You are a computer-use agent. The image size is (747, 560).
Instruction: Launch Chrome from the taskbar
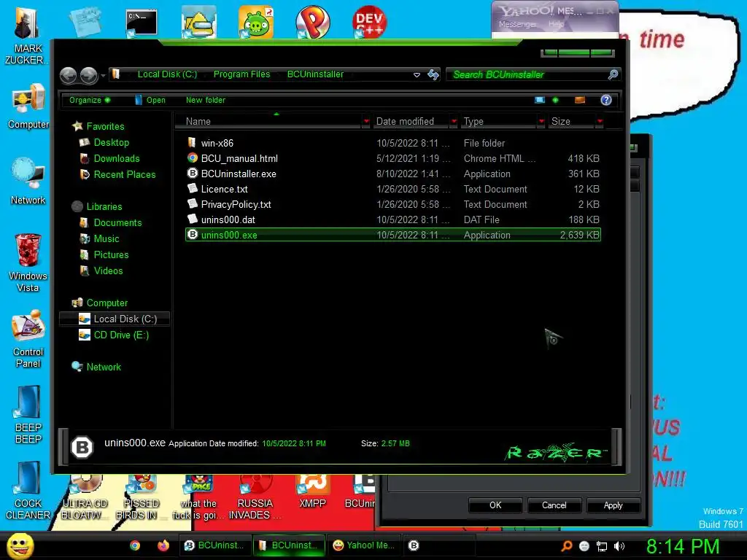pyautogui.click(x=135, y=545)
